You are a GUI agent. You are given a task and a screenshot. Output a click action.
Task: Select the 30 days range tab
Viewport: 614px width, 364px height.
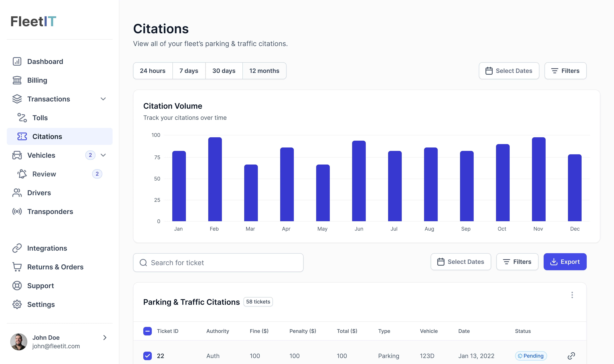224,71
